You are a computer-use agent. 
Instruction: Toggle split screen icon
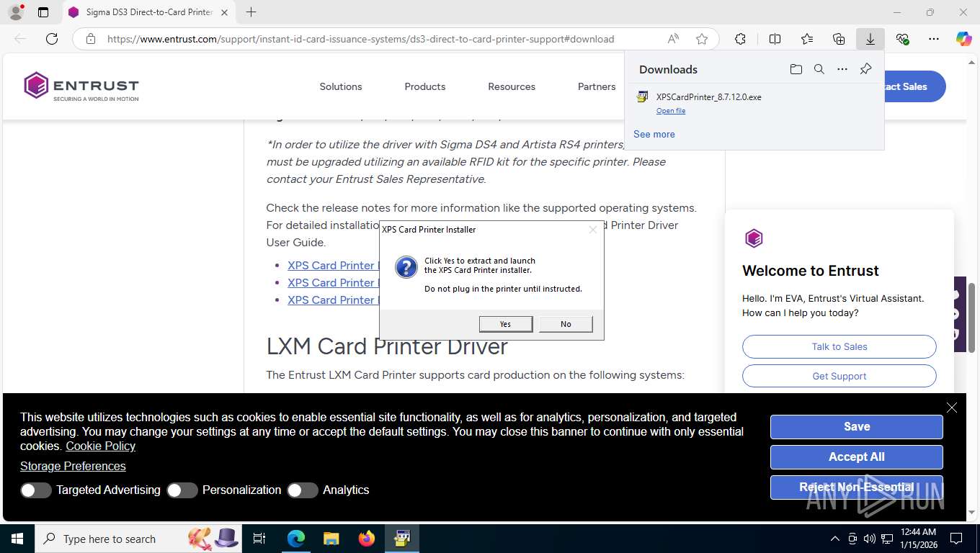775,39
